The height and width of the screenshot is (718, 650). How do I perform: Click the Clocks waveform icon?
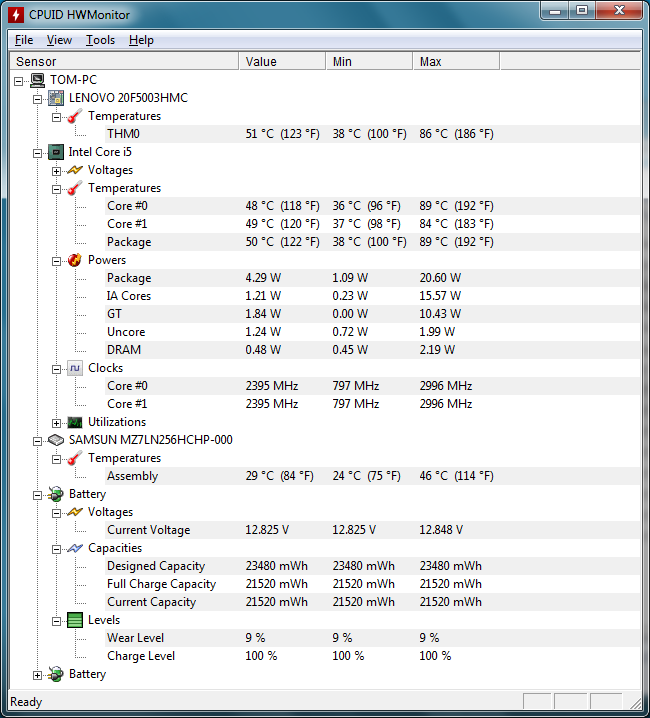click(x=75, y=368)
